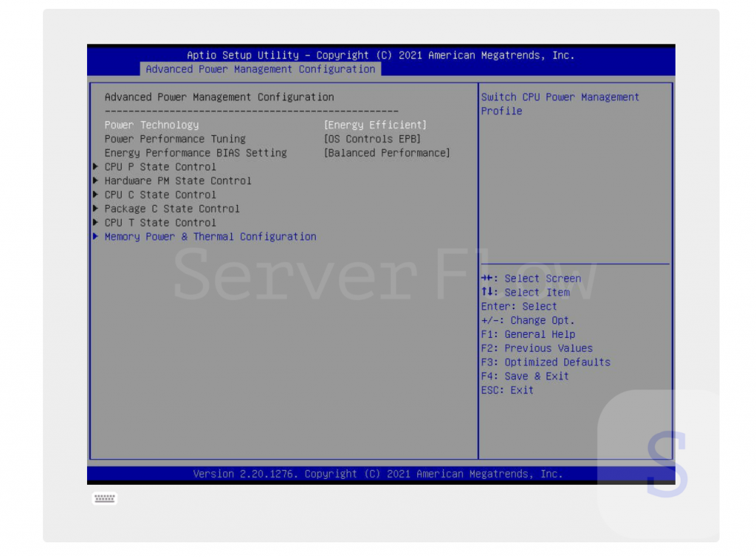
Task: Highlight the Power Technology setting label
Action: (151, 125)
